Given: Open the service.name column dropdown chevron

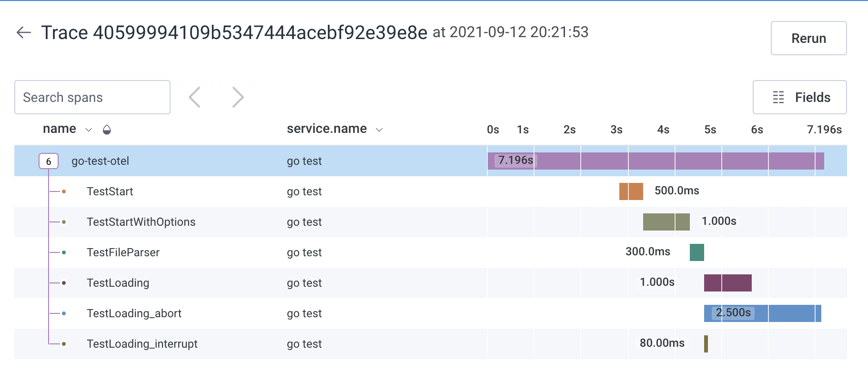Looking at the screenshot, I should tap(379, 130).
